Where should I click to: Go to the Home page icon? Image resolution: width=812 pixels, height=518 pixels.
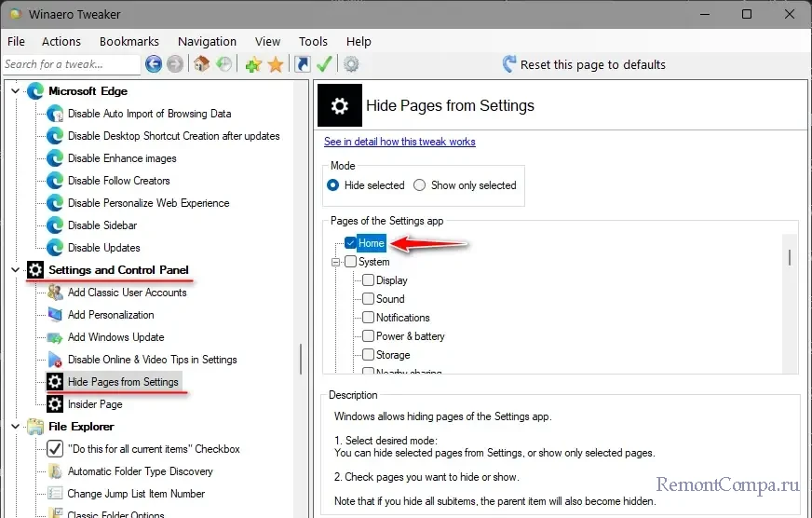click(201, 64)
